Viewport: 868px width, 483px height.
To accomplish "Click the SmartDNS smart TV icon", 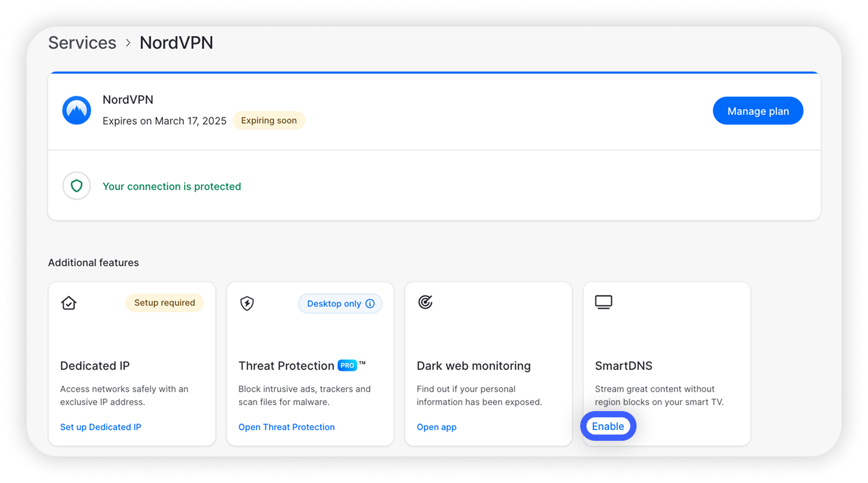I will (x=604, y=302).
